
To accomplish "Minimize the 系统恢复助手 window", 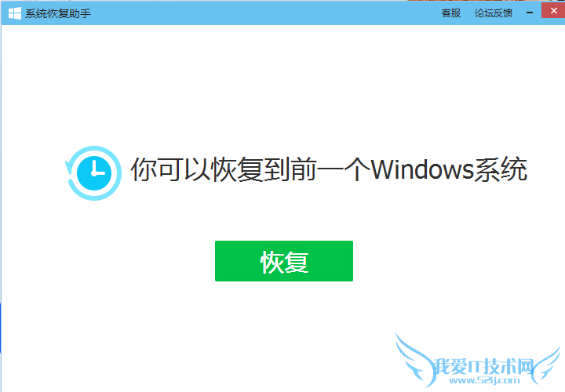I will pyautogui.click(x=530, y=13).
